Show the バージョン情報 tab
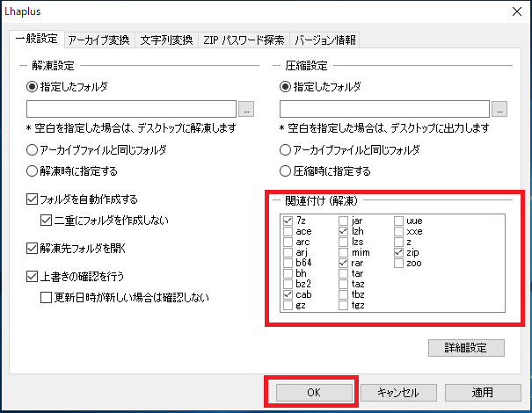Image resolution: width=532 pixels, height=413 pixels. (x=324, y=40)
